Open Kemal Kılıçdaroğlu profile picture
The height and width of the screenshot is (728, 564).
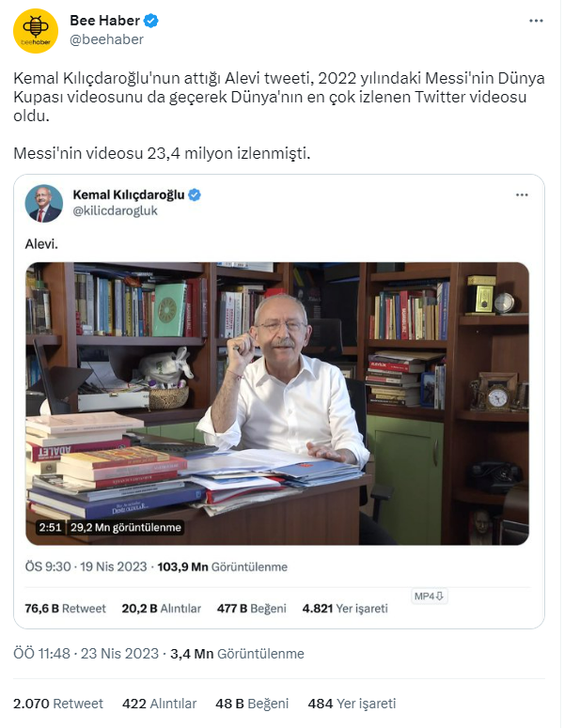(x=43, y=203)
